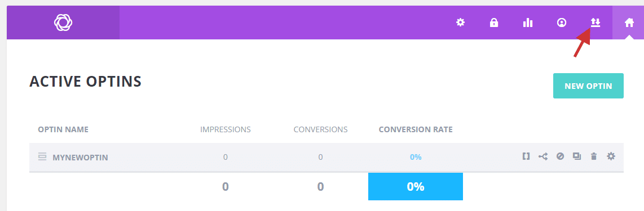The width and height of the screenshot is (644, 211).
Task: Click the Optin Name column header
Action: (63, 130)
